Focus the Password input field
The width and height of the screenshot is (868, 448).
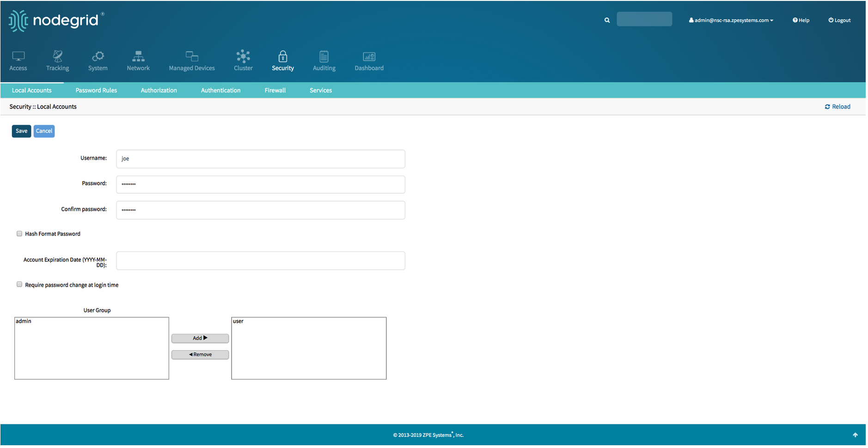point(261,184)
